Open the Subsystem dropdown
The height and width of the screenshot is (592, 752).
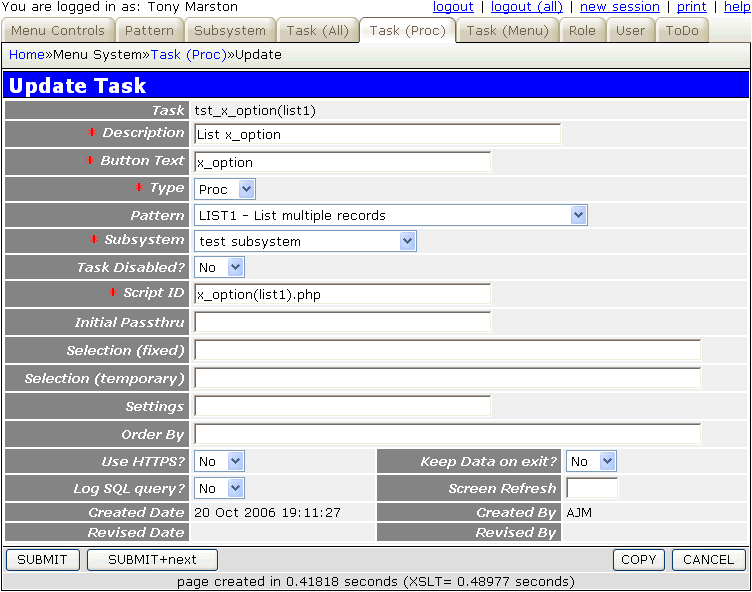coord(305,241)
